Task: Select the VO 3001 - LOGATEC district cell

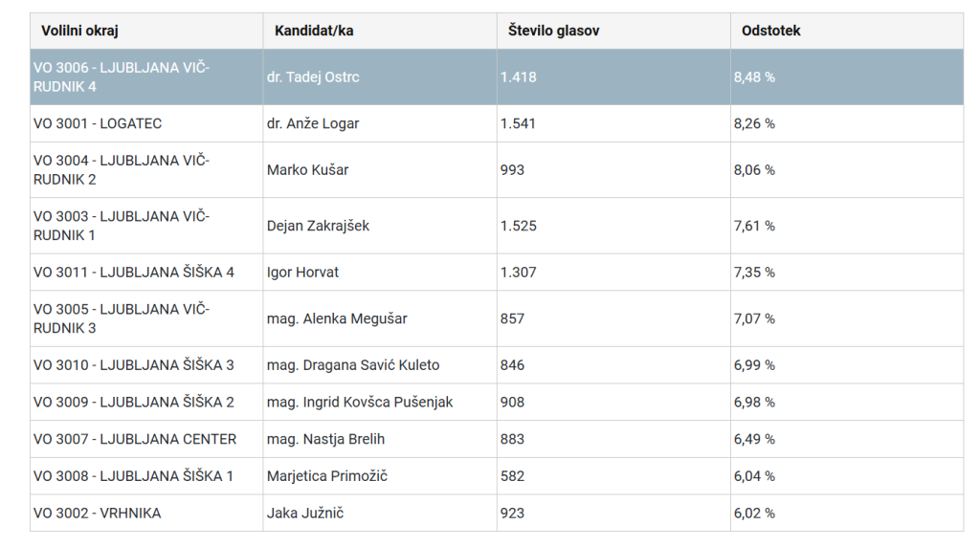Action: click(98, 123)
